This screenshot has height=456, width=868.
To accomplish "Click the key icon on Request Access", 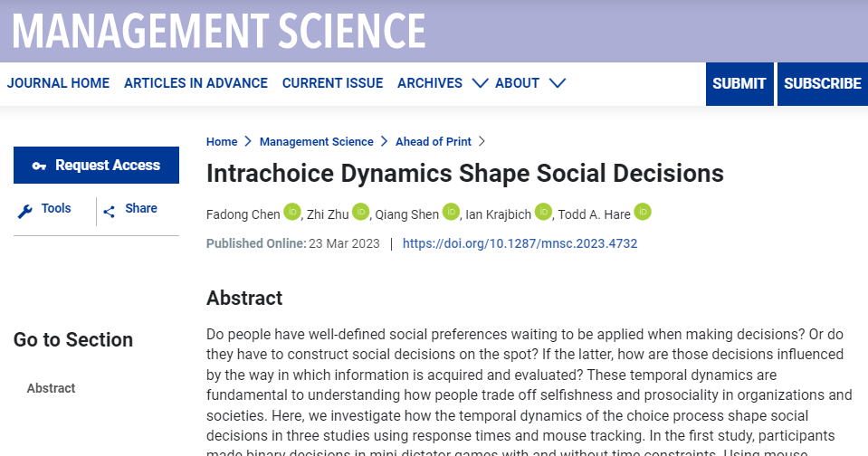I will (39, 166).
